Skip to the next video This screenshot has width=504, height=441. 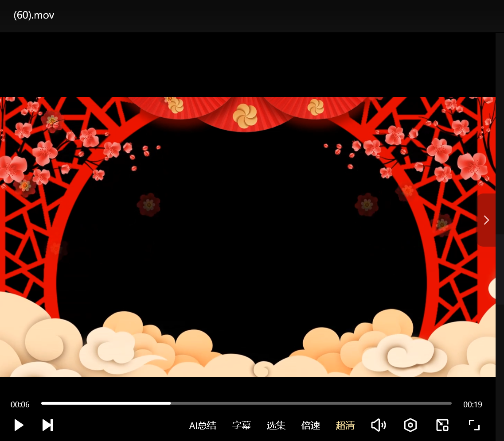point(47,425)
